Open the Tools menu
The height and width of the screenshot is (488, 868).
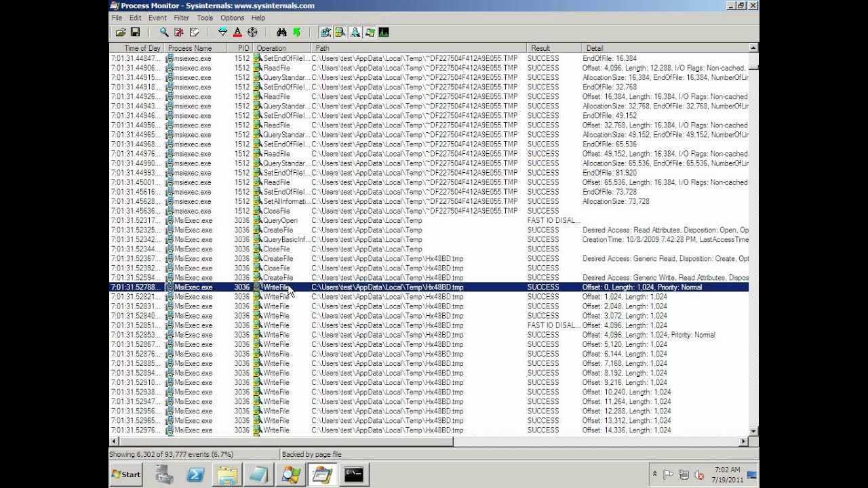click(x=205, y=18)
